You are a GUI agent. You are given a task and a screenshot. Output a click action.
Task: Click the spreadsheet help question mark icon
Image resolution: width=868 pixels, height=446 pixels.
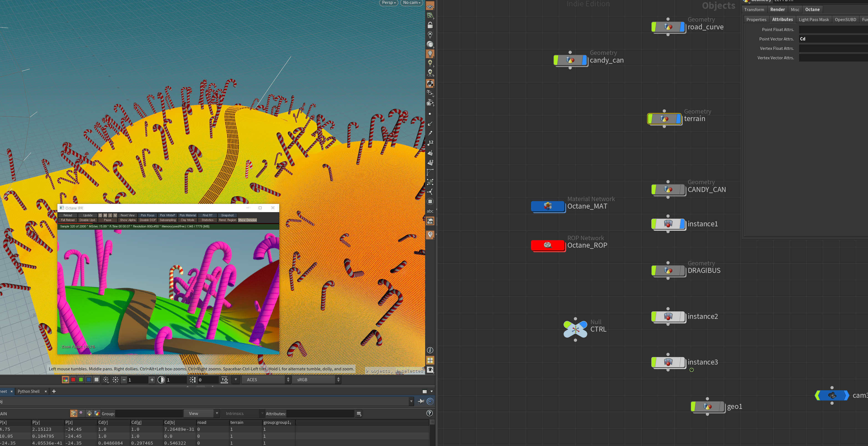[429, 413]
